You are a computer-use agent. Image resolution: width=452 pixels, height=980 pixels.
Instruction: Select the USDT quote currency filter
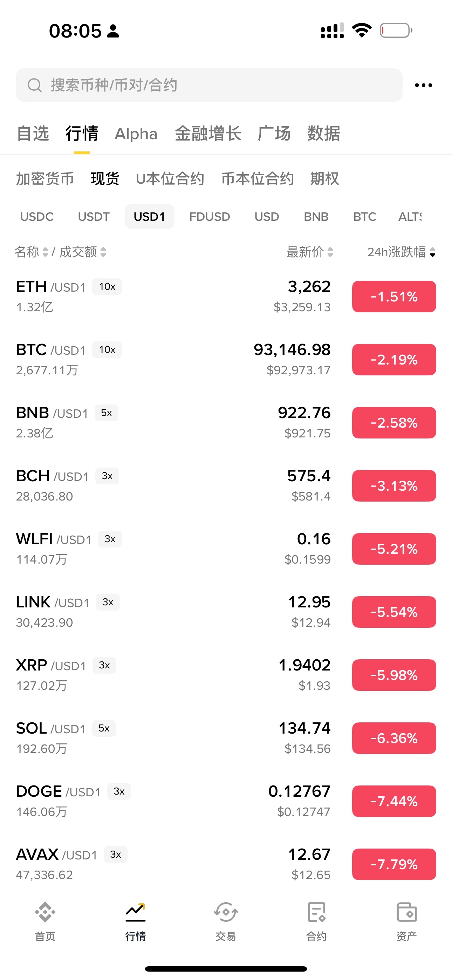pos(94,217)
